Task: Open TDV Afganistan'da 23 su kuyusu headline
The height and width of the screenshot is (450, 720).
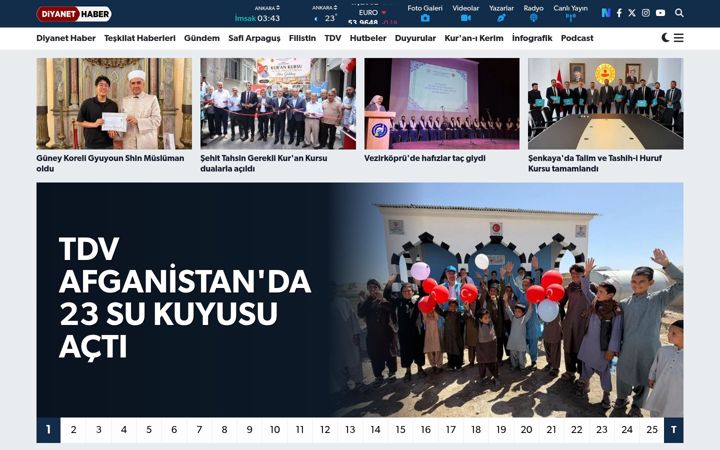Action: click(x=185, y=298)
